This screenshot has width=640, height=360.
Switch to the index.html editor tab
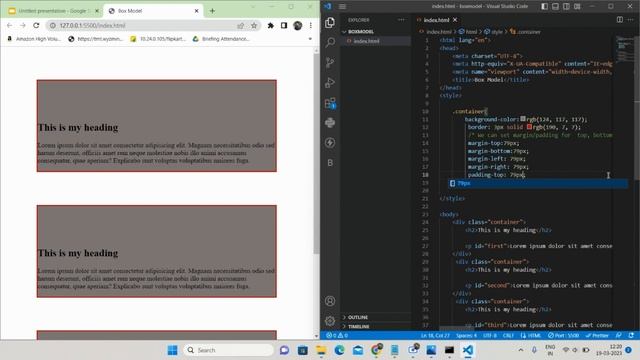point(436,20)
